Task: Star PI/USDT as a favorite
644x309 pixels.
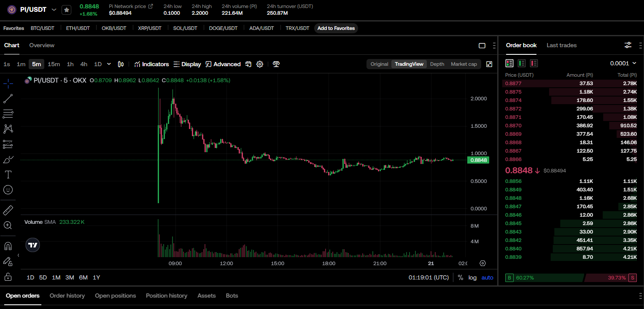Action: click(67, 10)
